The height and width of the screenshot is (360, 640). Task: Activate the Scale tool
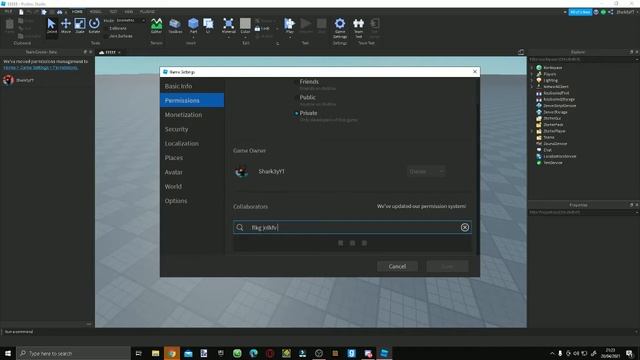click(80, 26)
